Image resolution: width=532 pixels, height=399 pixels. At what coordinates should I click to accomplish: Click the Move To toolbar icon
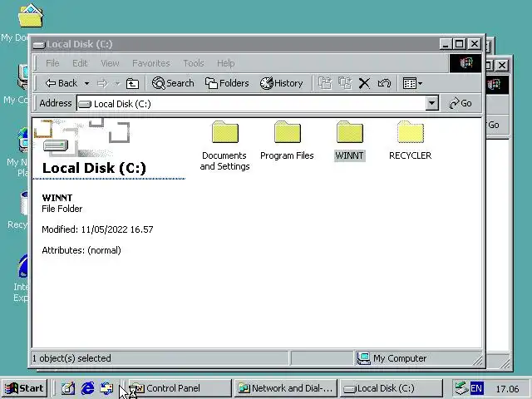coord(325,83)
